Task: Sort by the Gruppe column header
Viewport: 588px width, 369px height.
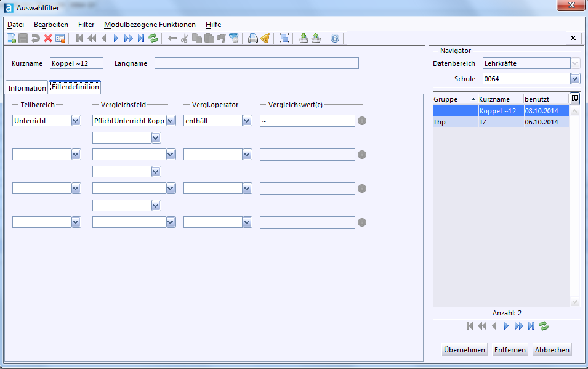Action: [455, 99]
